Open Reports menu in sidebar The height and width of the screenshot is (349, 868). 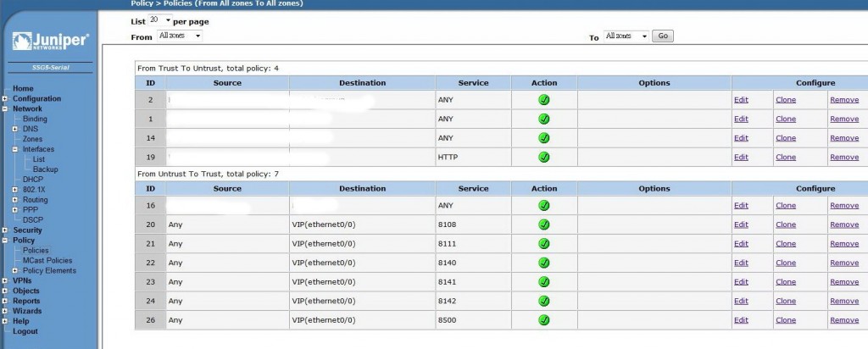click(26, 301)
